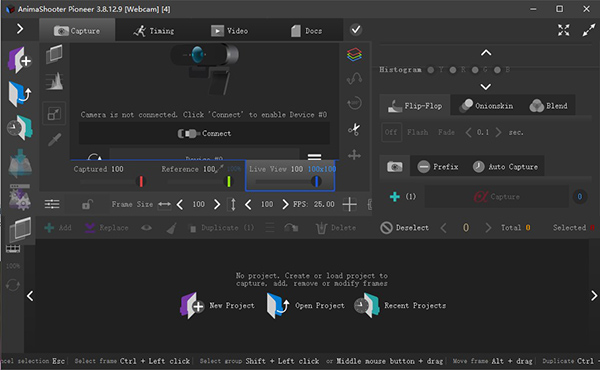Click the 3D frame cube icon
Image resolution: width=600 pixels, height=370 pixels.
pos(54,54)
